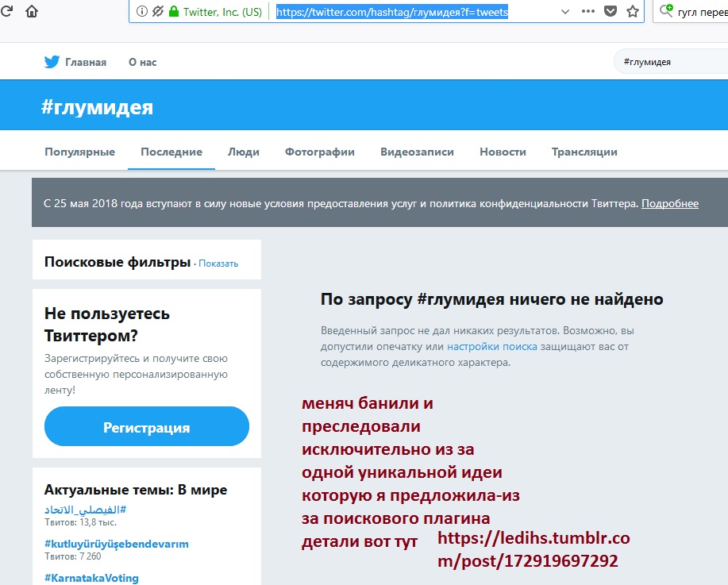Viewport: 728px width, 585px height.
Task: Click the 'Не пользуетесь Твиттером?' heading
Action: click(107, 325)
